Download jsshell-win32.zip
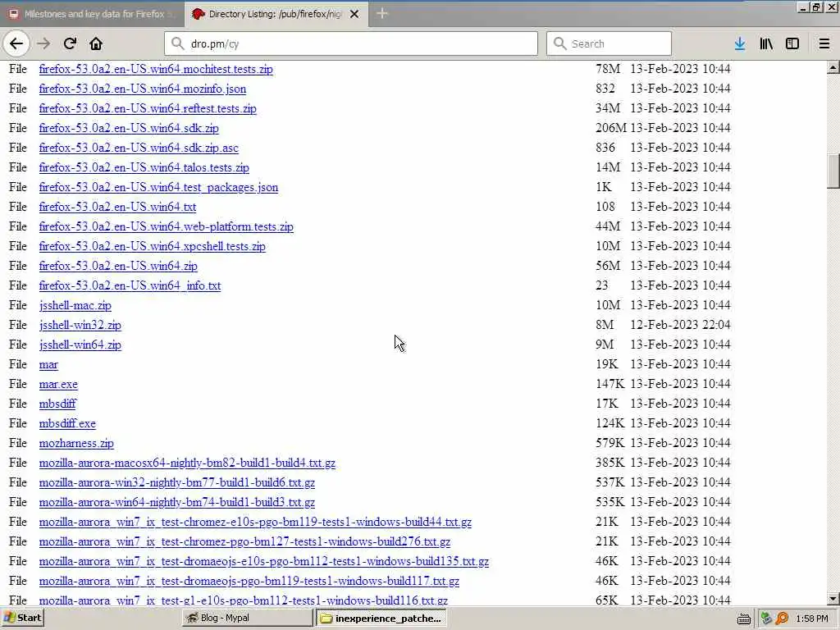Image resolution: width=840 pixels, height=630 pixels. (x=80, y=325)
